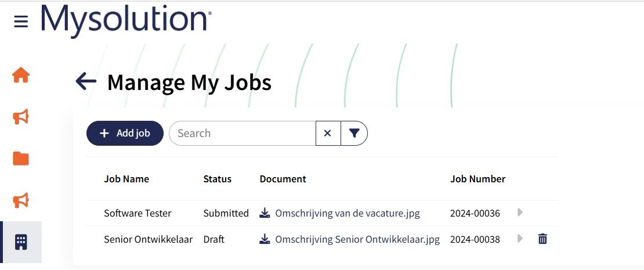The height and width of the screenshot is (270, 644).
Task: Open Omschrijving van de vacature.jpg link
Action: pyautogui.click(x=347, y=213)
